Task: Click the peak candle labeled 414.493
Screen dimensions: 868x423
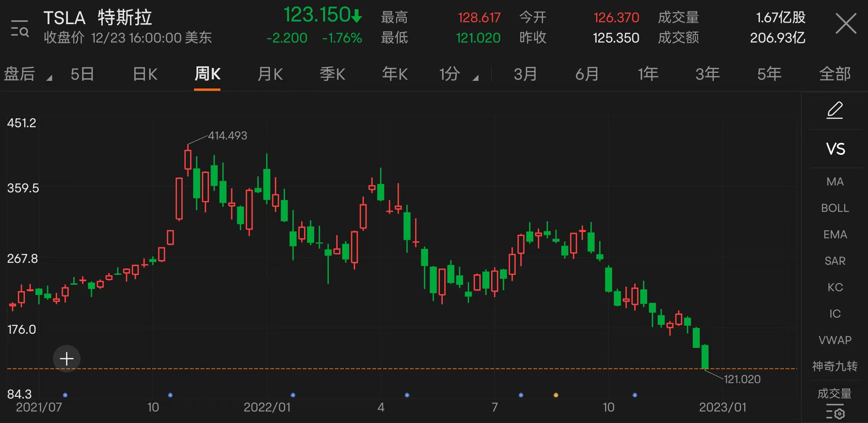Action: pyautogui.click(x=188, y=159)
